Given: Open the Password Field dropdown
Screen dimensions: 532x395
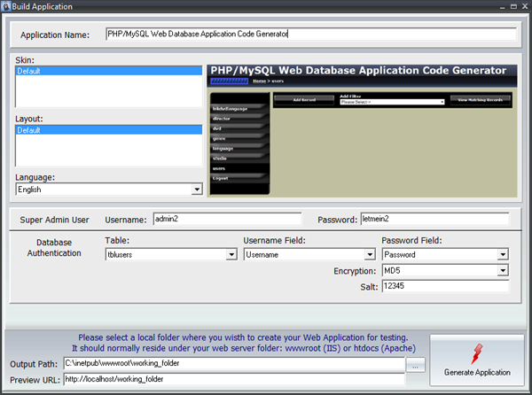Looking at the screenshot, I should click(x=445, y=254).
